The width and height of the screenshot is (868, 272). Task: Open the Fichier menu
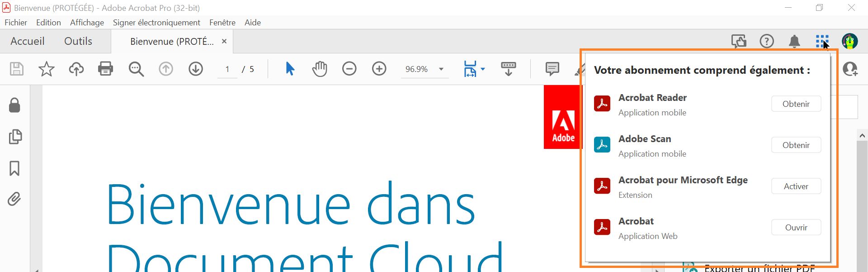pyautogui.click(x=16, y=22)
